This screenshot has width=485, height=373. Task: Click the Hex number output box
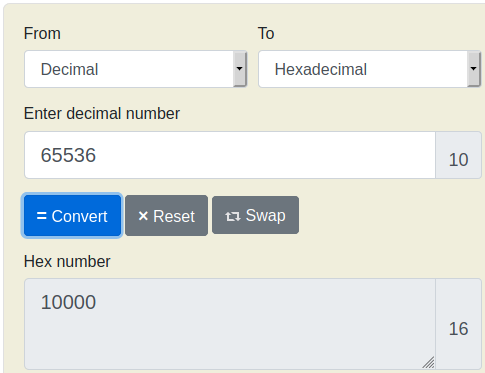click(230, 324)
